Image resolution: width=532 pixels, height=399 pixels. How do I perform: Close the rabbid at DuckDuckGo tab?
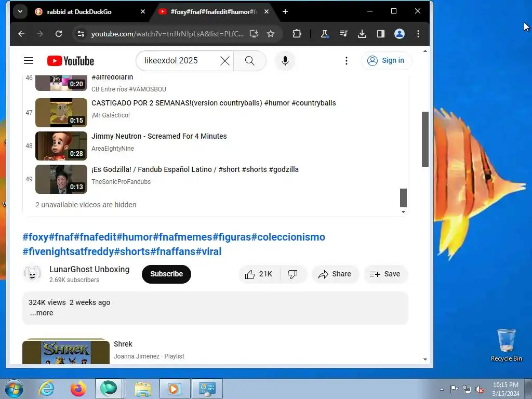coord(143,11)
